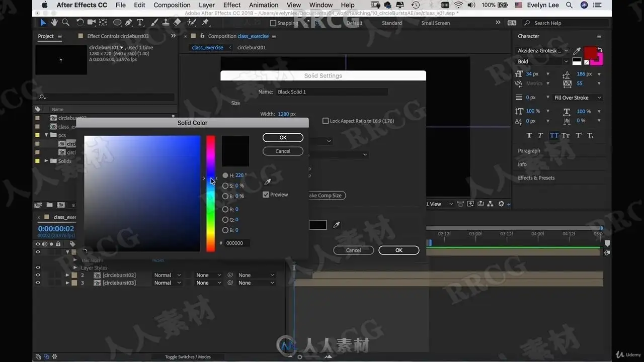The height and width of the screenshot is (362, 644).
Task: Switch to the circleburst01 composition tab
Action: click(252, 47)
